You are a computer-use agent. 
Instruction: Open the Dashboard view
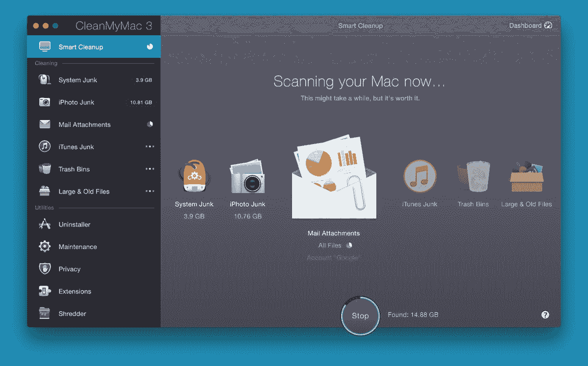528,25
